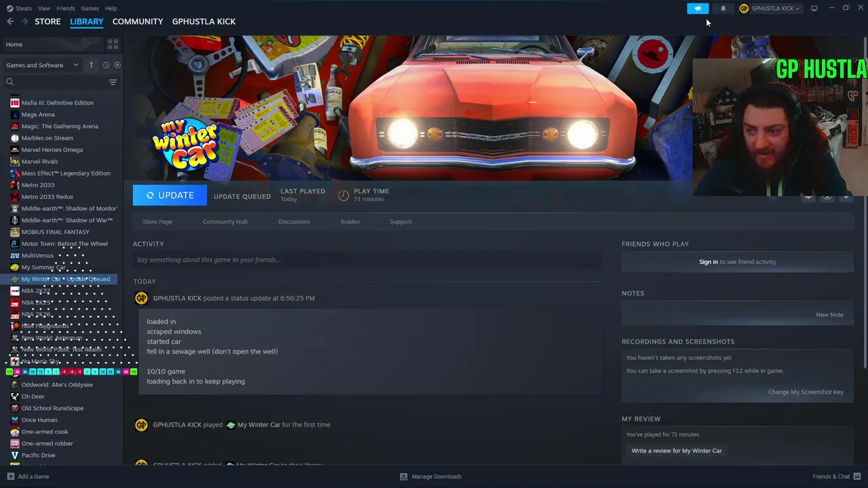868x488 pixels.
Task: Click the blue UPDATE button
Action: click(170, 195)
